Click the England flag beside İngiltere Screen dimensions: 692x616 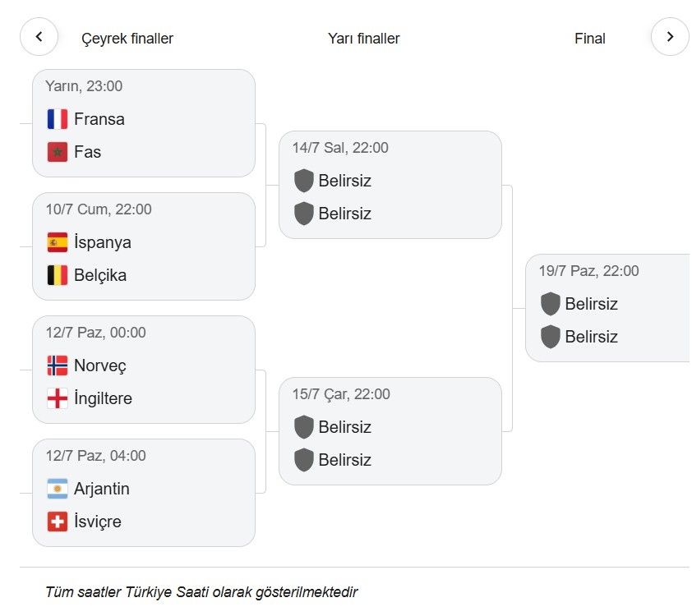(58, 398)
